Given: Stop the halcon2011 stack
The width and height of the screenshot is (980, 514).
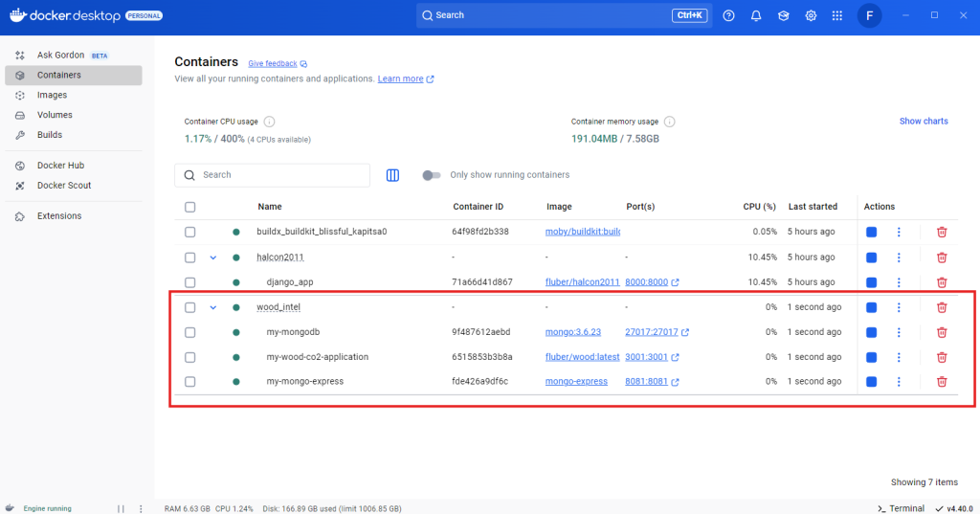Looking at the screenshot, I should tap(871, 257).
